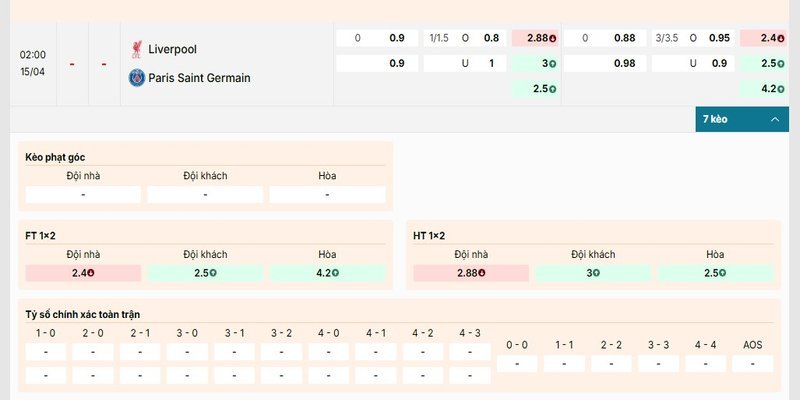Select the 2 - 2 correct score cell
The image size is (800, 400).
click(611, 364)
